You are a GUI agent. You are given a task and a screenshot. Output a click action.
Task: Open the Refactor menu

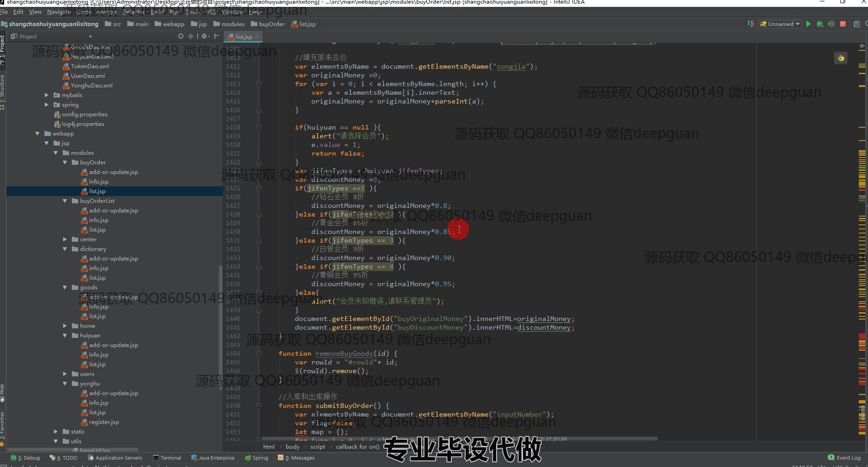[x=133, y=12]
